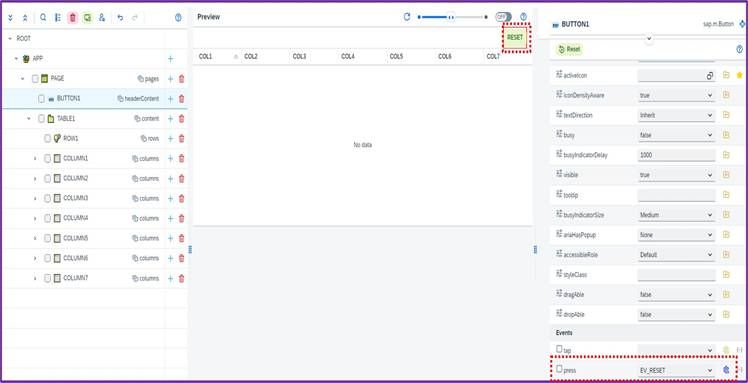Click the preview zoom slider handle
Screen dimensions: 748x383
[450, 17]
